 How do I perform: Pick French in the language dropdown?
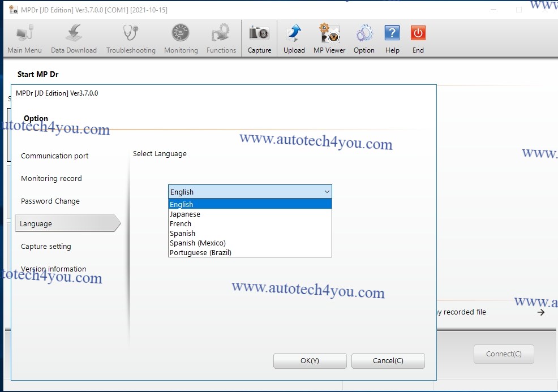click(181, 224)
